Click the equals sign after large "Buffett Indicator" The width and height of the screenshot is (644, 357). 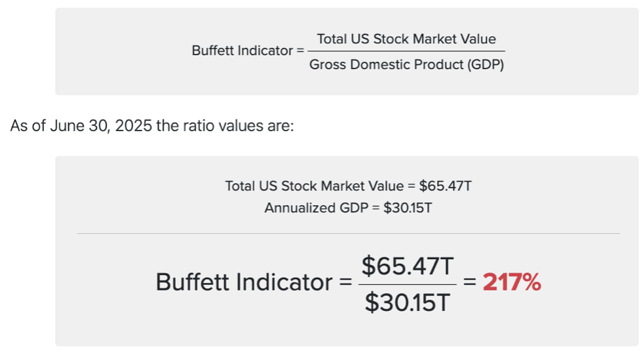click(x=345, y=283)
